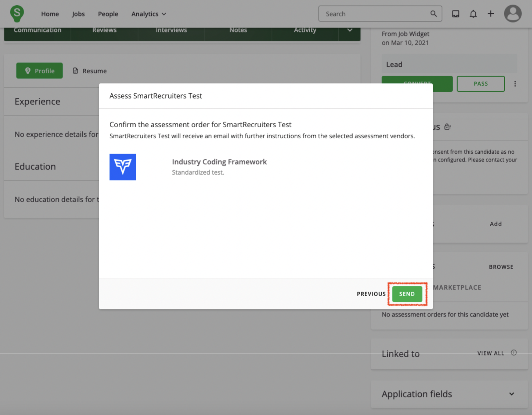Click the Browse link

coord(501,267)
